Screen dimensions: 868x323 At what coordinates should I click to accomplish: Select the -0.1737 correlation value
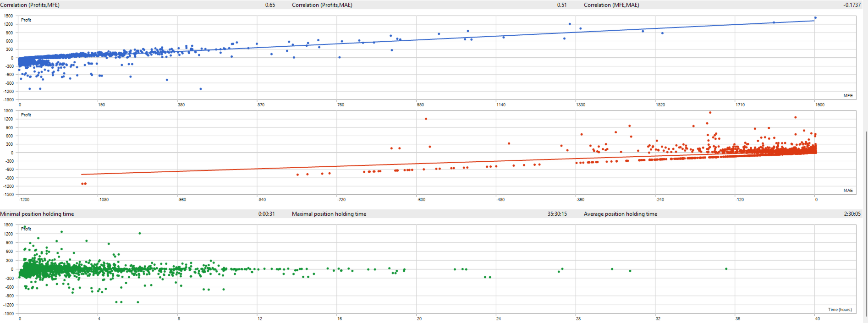pyautogui.click(x=852, y=5)
